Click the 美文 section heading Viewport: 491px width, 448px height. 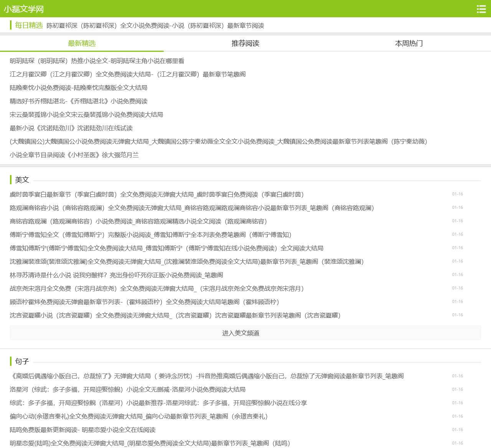click(x=22, y=180)
